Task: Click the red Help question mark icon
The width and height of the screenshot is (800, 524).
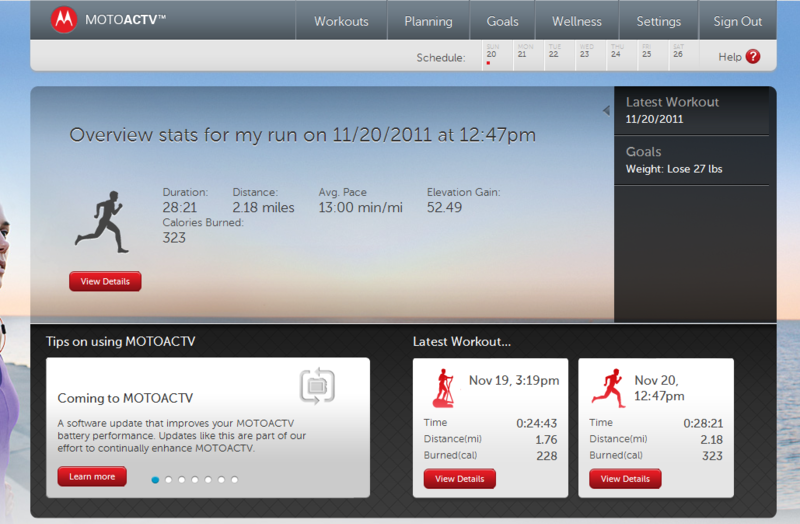Action: 753,56
